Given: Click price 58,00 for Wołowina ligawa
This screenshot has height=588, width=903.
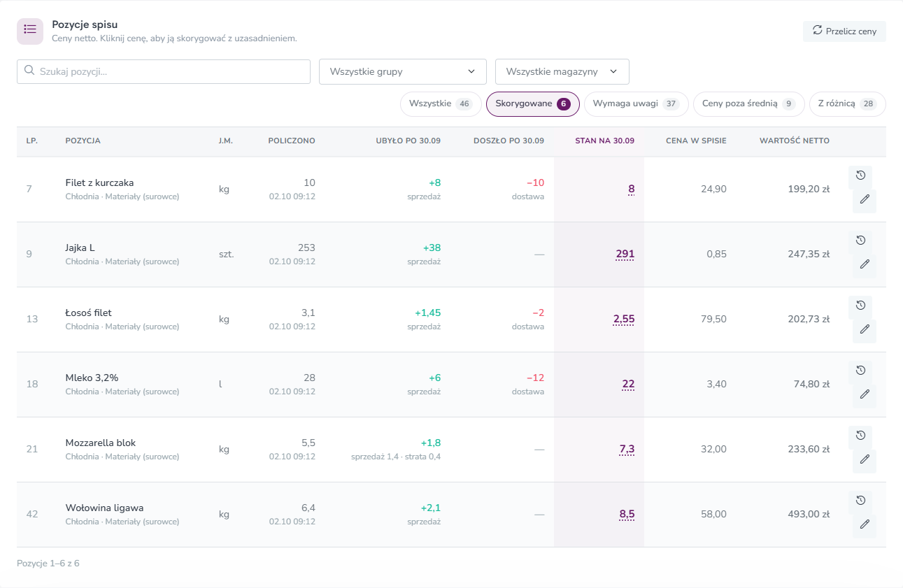Looking at the screenshot, I should (713, 514).
